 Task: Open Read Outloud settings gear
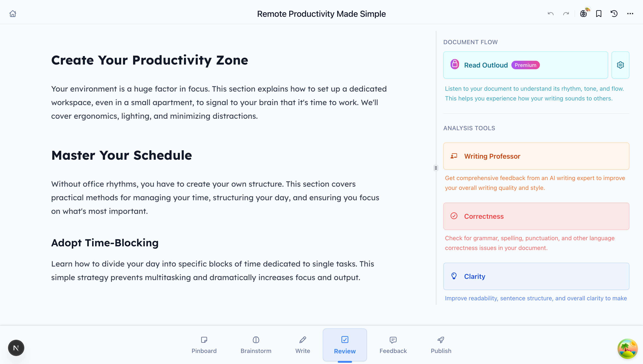click(x=620, y=65)
